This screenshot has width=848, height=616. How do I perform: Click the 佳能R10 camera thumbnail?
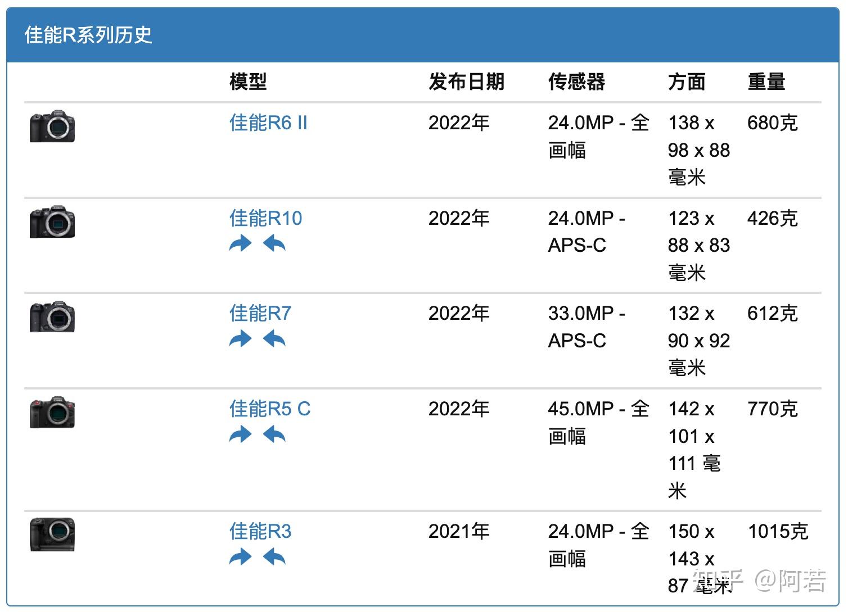[52, 221]
